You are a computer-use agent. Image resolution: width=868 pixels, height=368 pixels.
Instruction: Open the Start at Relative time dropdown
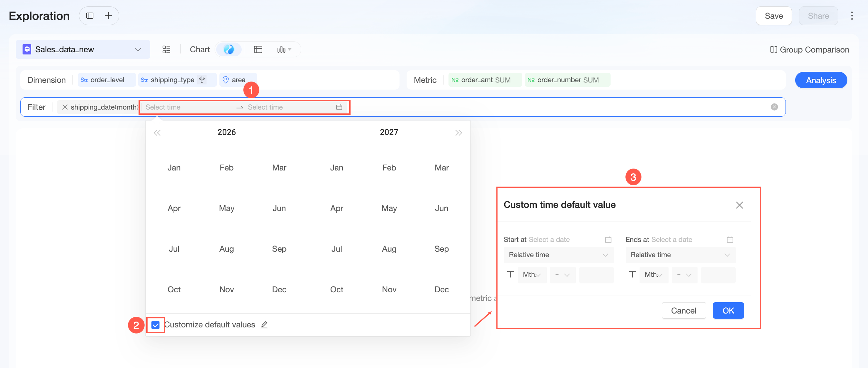558,255
